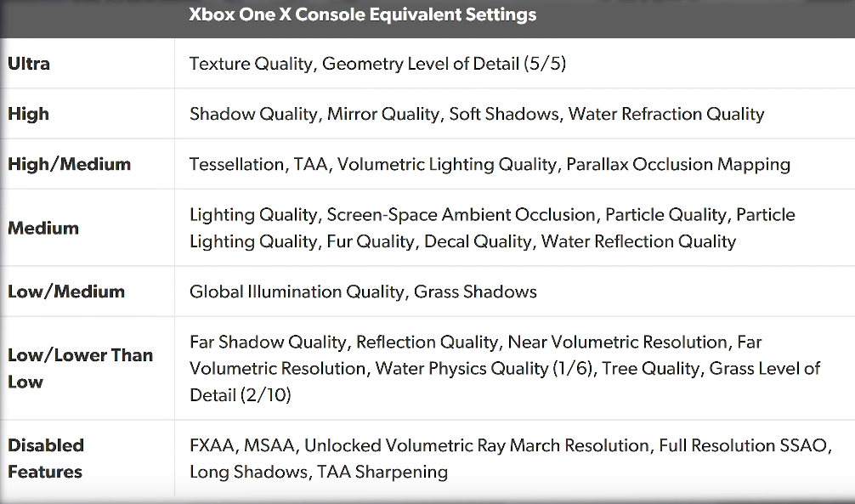
Task: Click the Medium row label
Action: (x=43, y=228)
